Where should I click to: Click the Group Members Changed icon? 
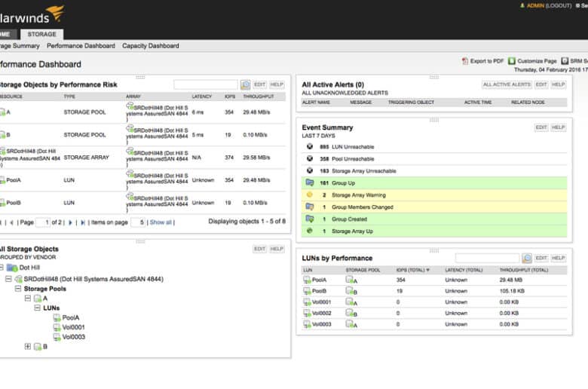(310, 207)
